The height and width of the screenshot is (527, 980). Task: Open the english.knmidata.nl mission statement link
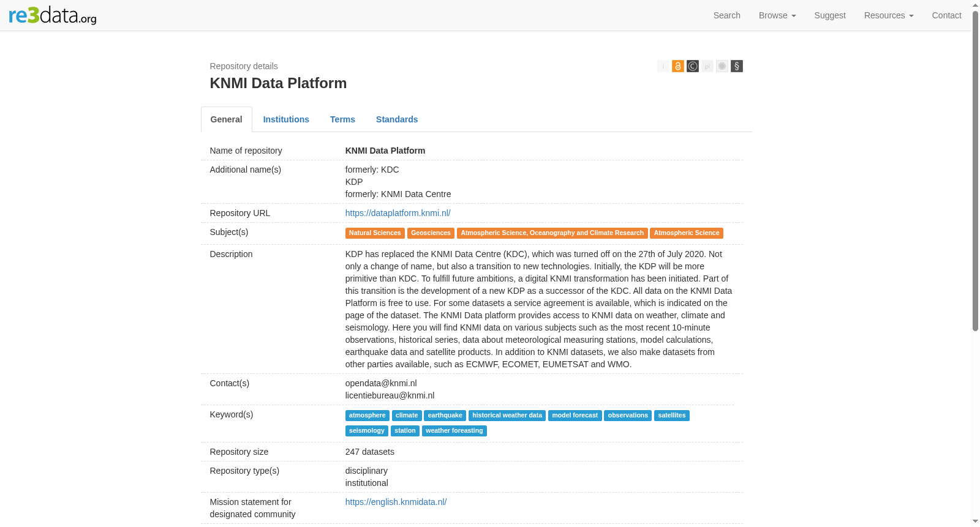(x=396, y=502)
